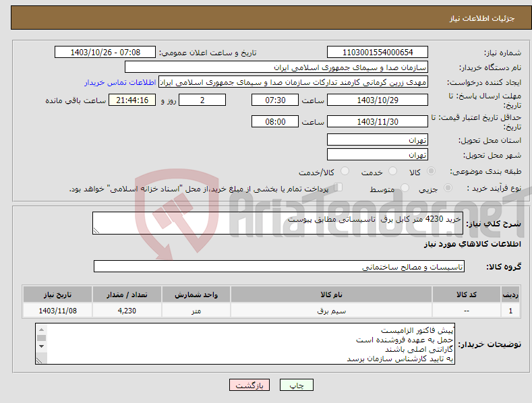
Task: Click the ردیف column header
Action: coord(510,294)
